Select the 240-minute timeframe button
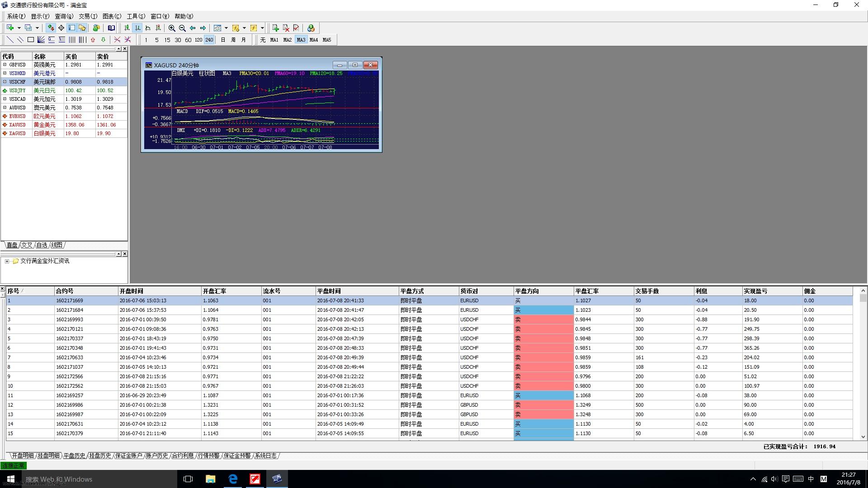Screen dimensions: 868x488 click(209, 40)
